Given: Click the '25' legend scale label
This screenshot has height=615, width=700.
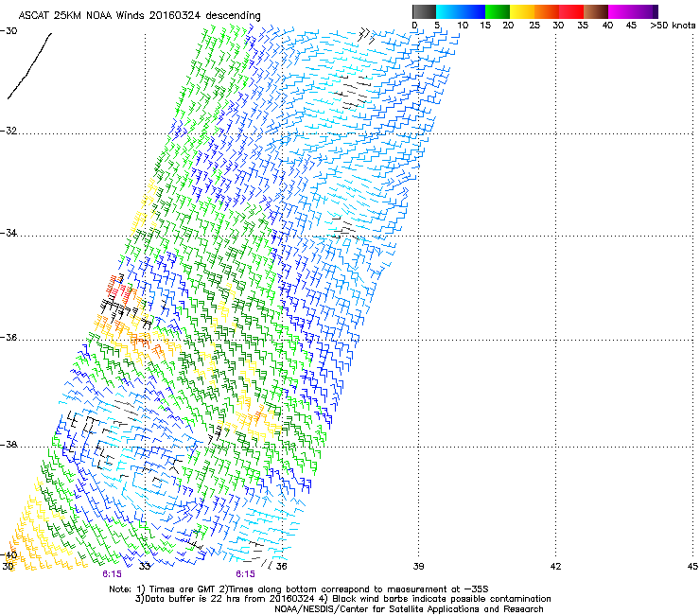Looking at the screenshot, I should (x=534, y=26).
